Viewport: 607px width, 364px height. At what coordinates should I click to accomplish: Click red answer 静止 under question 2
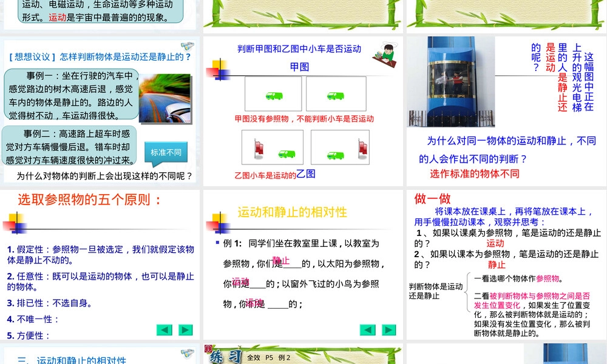(x=497, y=265)
